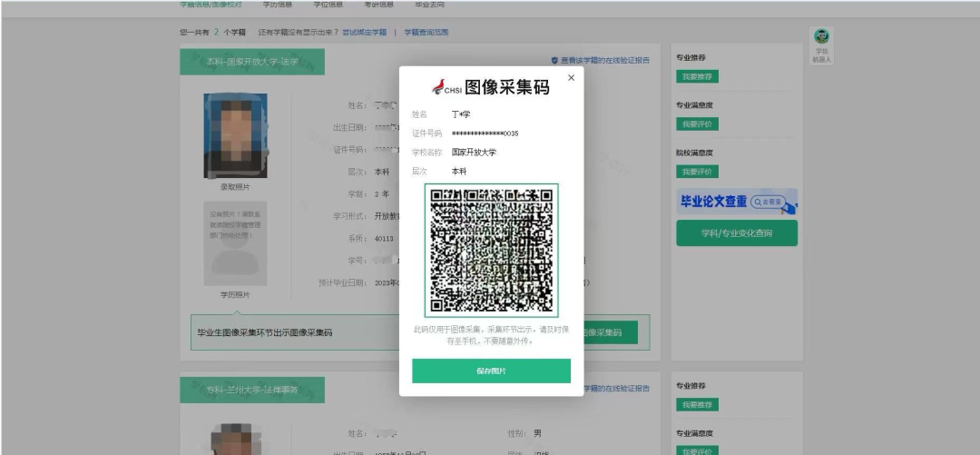The height and width of the screenshot is (455, 980).
Task: Click the CHSI logo in the popup header
Action: [x=446, y=87]
